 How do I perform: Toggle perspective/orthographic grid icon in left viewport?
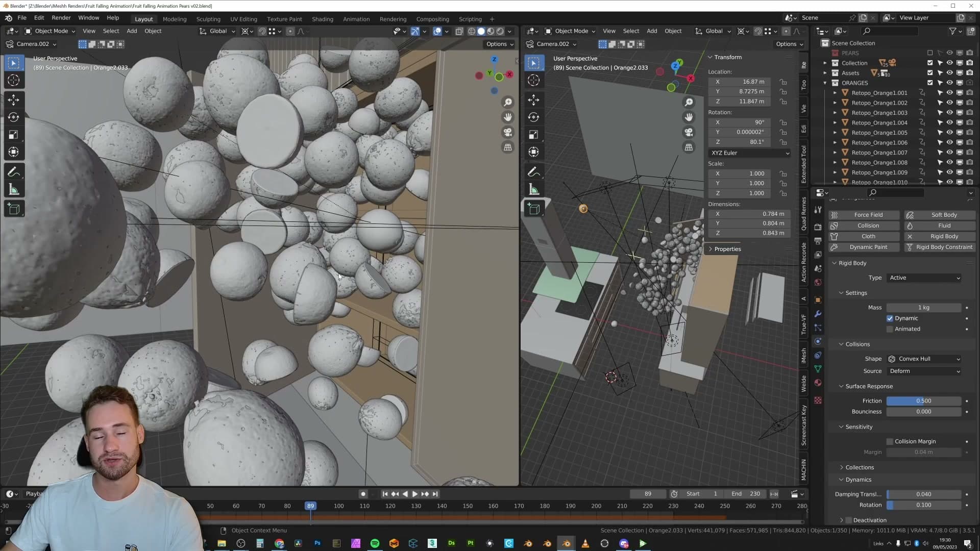click(508, 147)
